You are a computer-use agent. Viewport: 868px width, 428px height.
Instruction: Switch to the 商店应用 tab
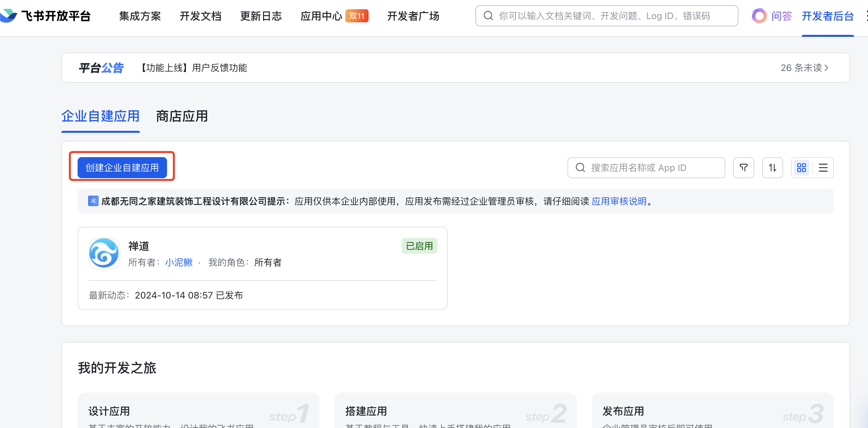[x=182, y=116]
